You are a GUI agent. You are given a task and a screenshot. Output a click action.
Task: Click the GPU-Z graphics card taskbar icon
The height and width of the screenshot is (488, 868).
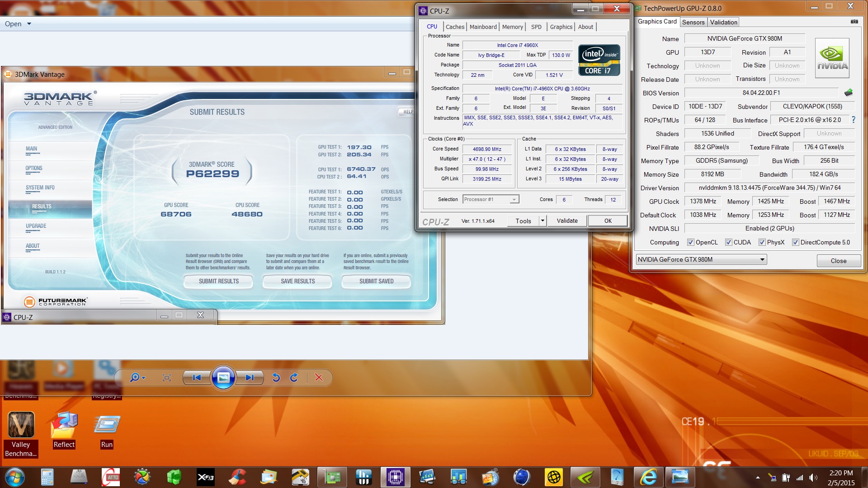click(332, 477)
